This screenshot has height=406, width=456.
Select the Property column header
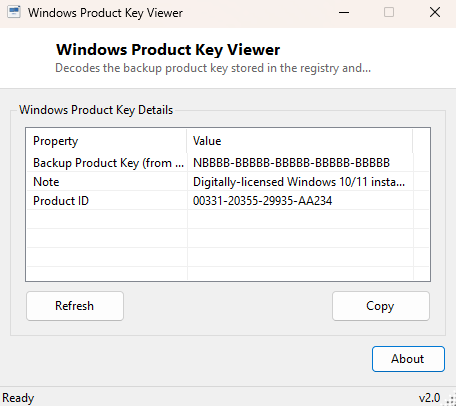107,141
